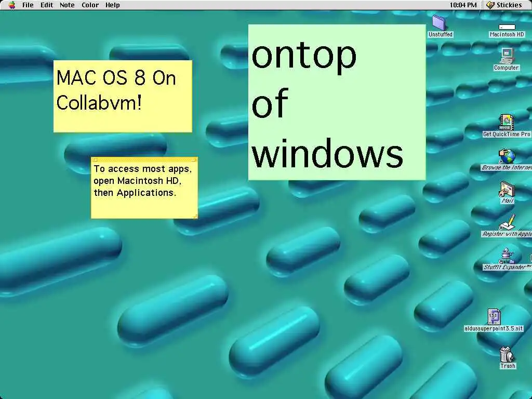Click the grow box of the 'To access most apps' note
The width and height of the screenshot is (532, 399).
pos(195,217)
